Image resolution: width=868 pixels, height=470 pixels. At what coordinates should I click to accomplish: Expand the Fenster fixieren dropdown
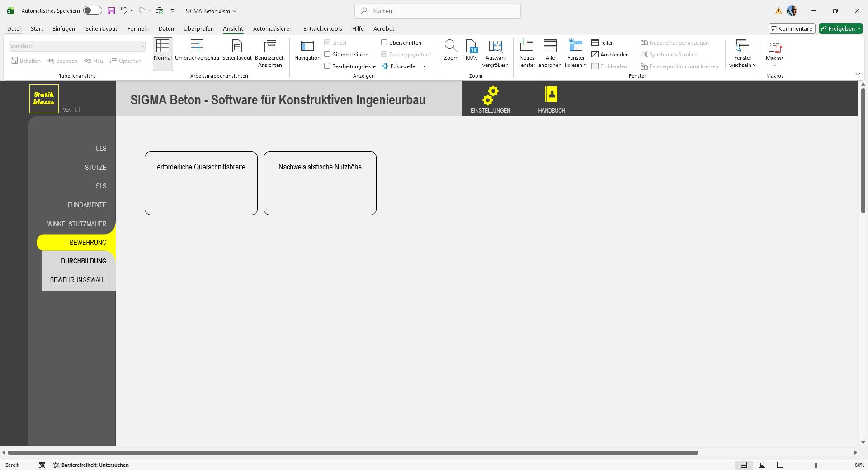[x=576, y=65]
